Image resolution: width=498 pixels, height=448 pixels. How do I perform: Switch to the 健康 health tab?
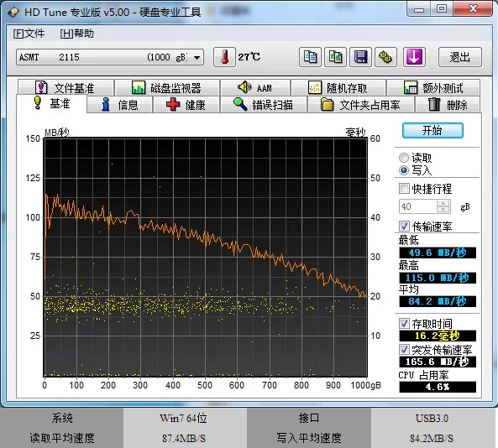click(186, 105)
